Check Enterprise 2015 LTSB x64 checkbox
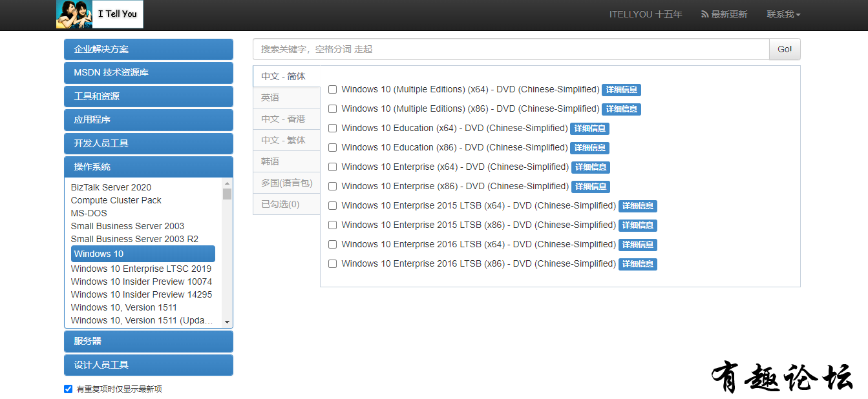The image size is (868, 399). (332, 206)
